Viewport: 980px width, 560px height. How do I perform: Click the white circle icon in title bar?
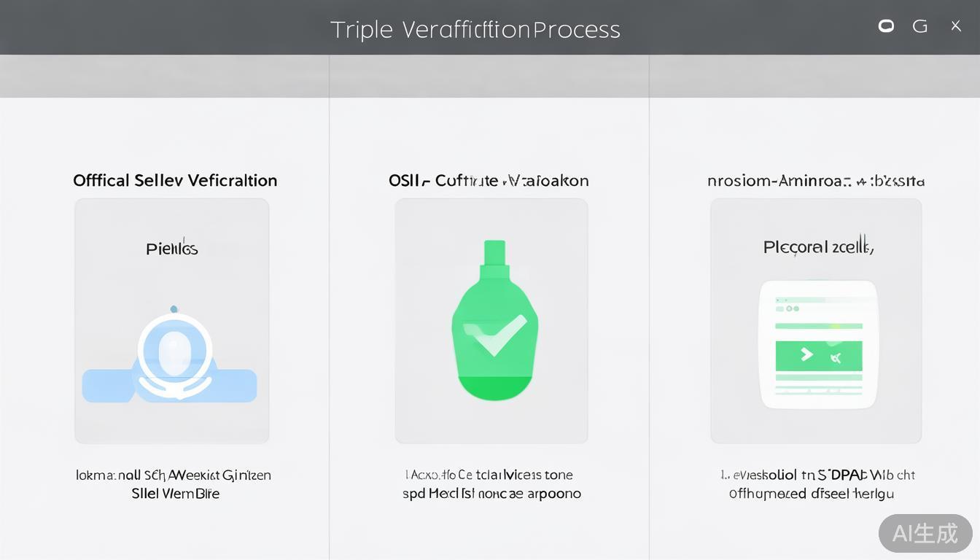886,26
